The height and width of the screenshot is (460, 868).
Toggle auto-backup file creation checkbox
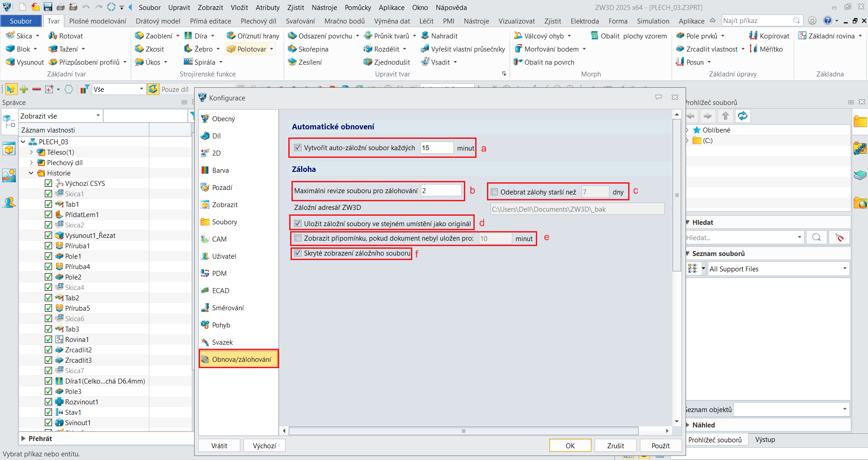(298, 147)
